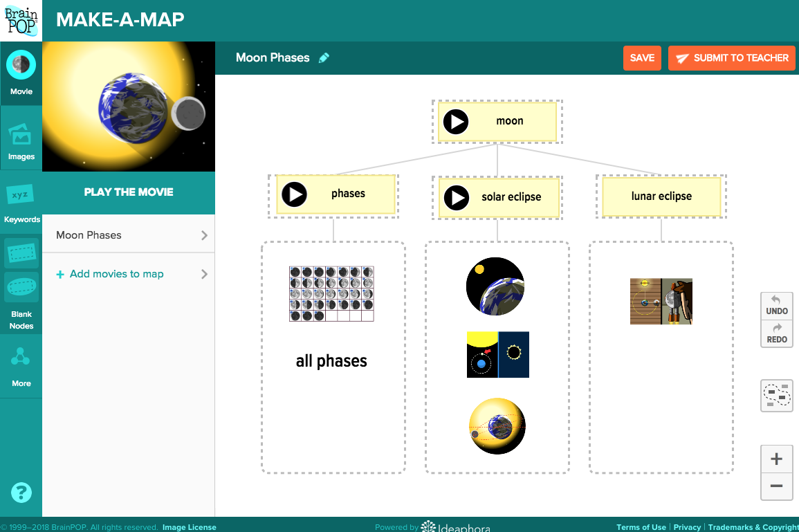The height and width of the screenshot is (532, 799).
Task: Open the More options in sidebar
Action: (x=21, y=367)
